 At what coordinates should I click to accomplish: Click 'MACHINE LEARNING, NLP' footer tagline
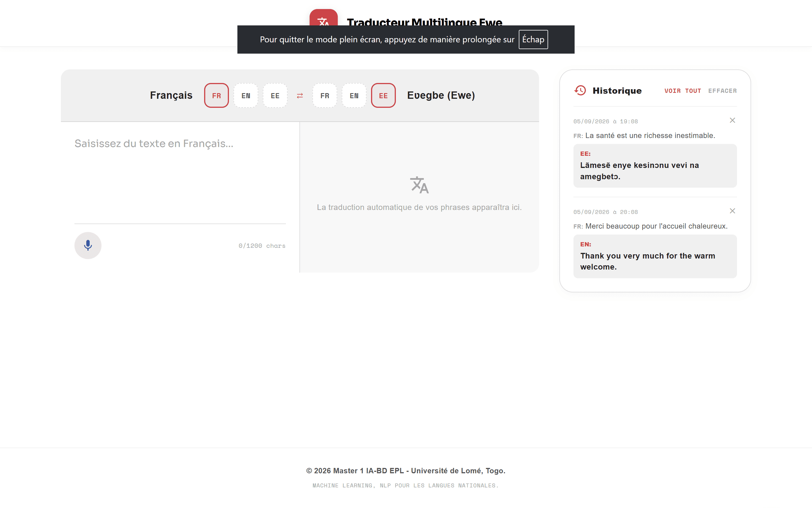point(406,485)
